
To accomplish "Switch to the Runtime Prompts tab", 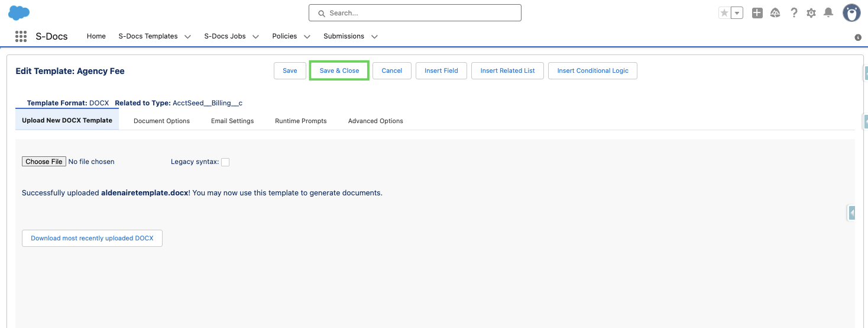I will [301, 121].
